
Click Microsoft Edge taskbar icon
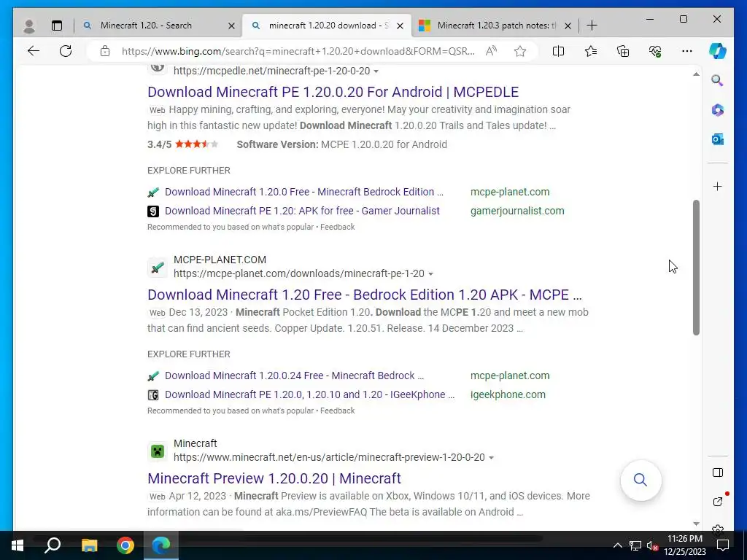click(x=161, y=545)
